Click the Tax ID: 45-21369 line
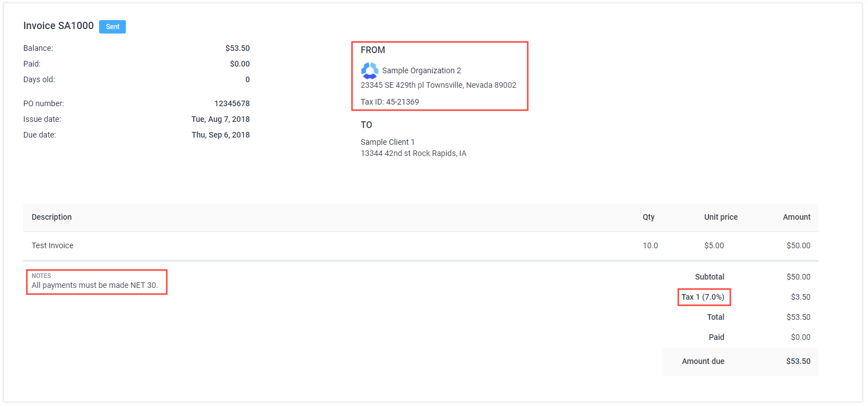 click(390, 102)
